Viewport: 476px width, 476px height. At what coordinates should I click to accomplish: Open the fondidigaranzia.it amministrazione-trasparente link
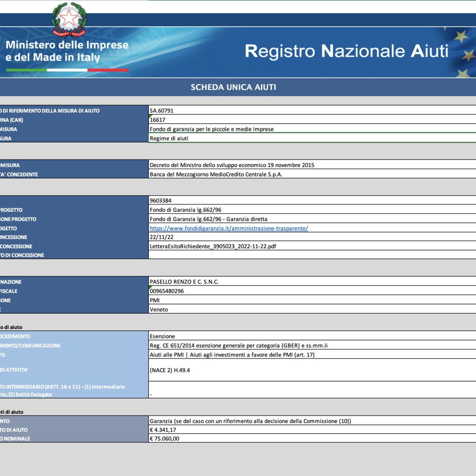tap(229, 228)
